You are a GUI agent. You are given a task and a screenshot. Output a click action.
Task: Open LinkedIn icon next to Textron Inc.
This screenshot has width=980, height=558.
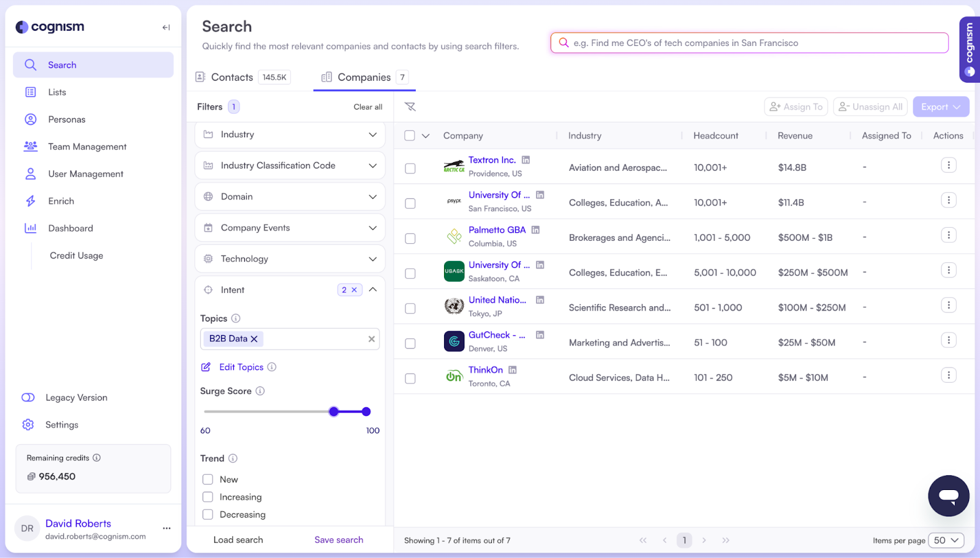point(526,160)
